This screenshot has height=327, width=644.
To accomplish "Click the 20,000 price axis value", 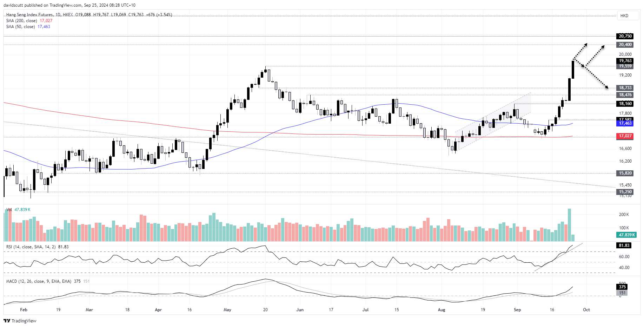I will (625, 54).
